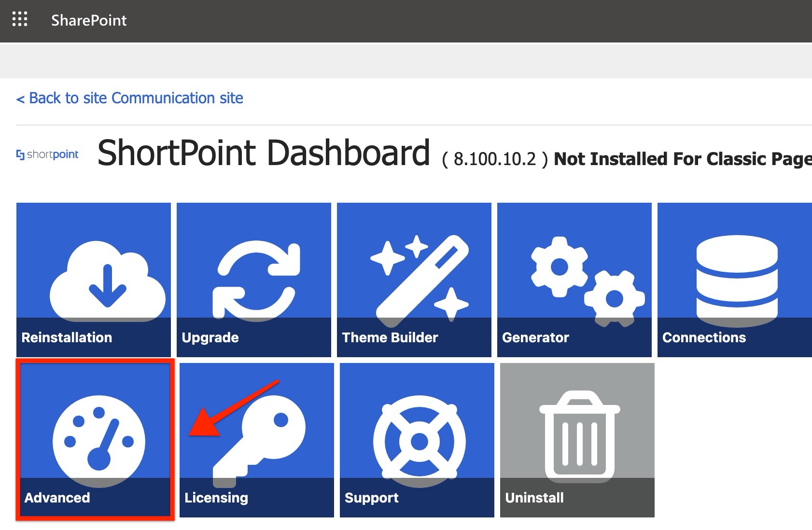Viewport: 812px width, 530px height.
Task: Click the Not Installed For Classic Pages status
Action: 683,159
